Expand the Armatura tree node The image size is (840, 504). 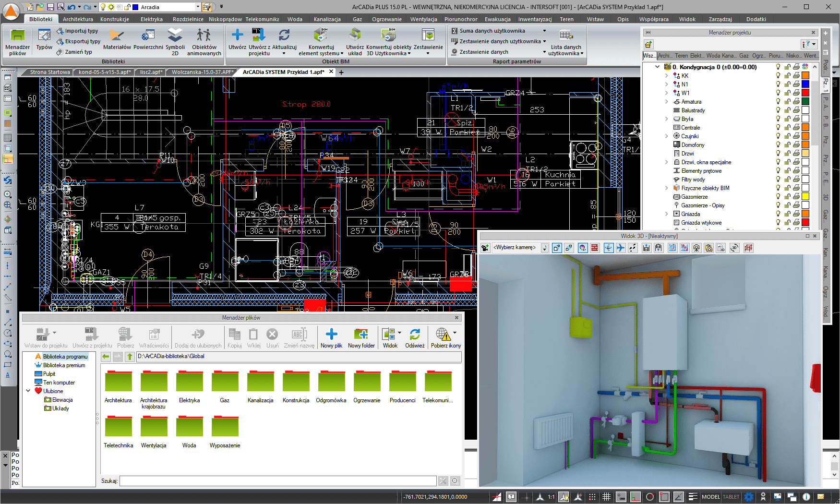click(666, 101)
